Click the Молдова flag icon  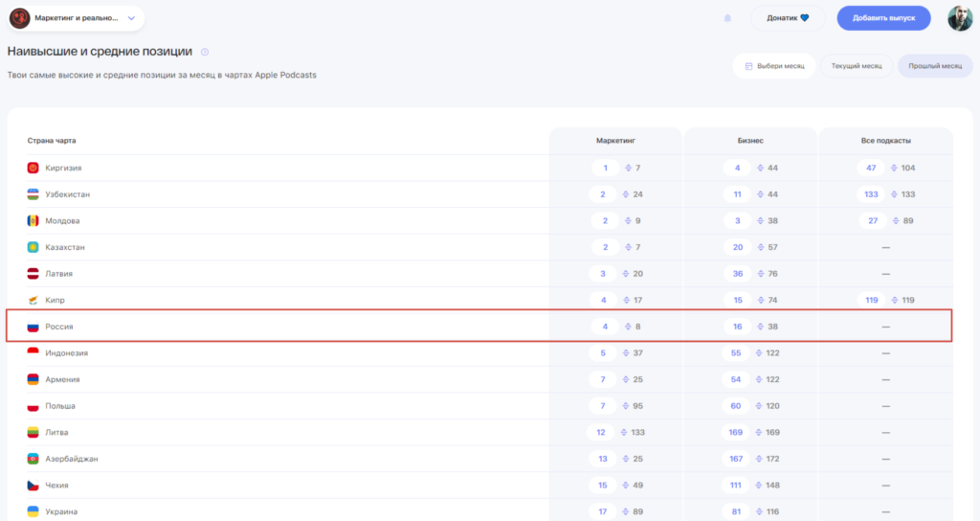coord(33,221)
